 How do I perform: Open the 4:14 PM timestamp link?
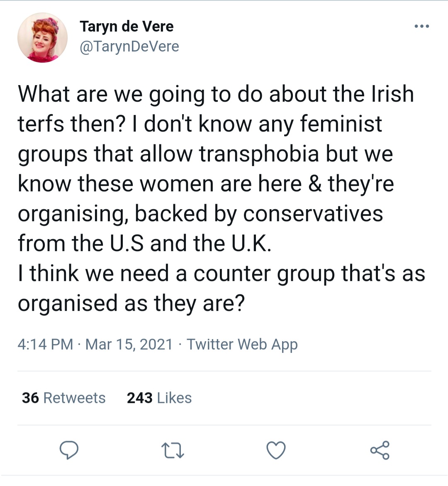45,344
